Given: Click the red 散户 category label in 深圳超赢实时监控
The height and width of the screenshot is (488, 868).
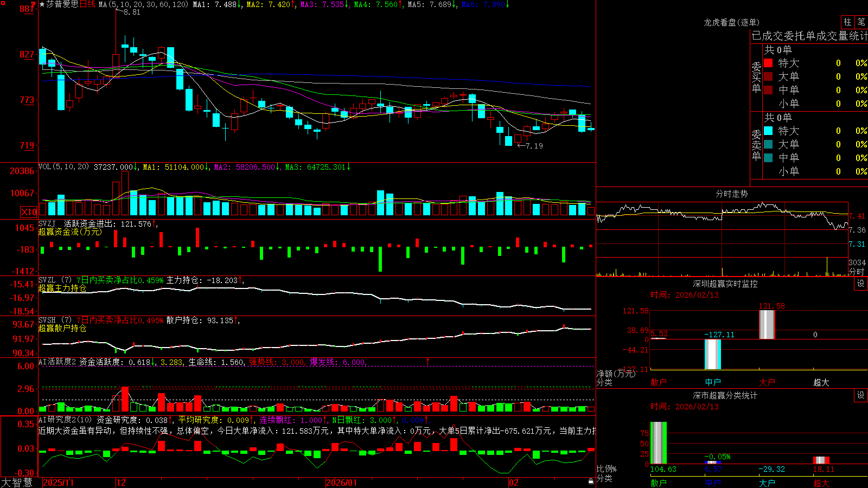Looking at the screenshot, I should [659, 382].
